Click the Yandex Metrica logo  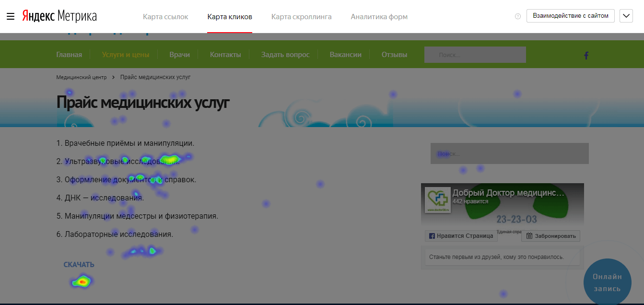[59, 16]
